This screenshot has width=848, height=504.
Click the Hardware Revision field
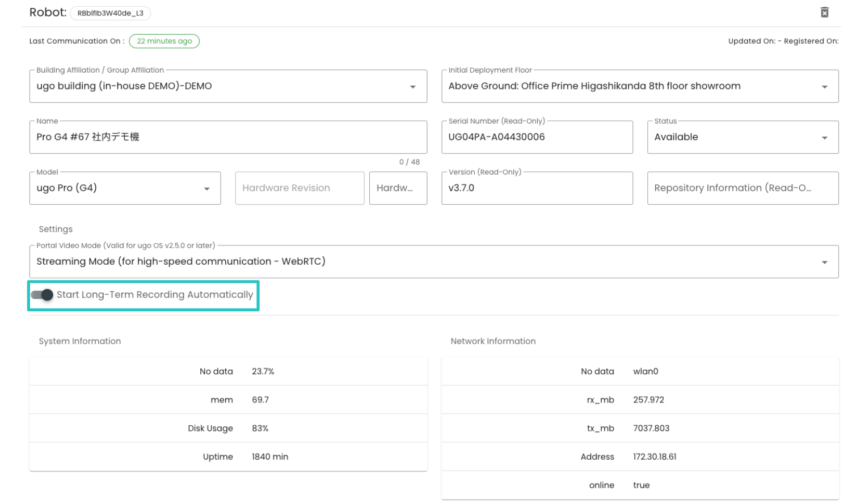(299, 188)
